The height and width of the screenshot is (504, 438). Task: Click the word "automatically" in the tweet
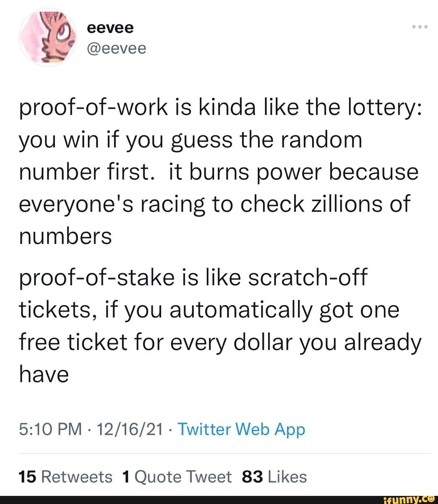[x=241, y=310]
